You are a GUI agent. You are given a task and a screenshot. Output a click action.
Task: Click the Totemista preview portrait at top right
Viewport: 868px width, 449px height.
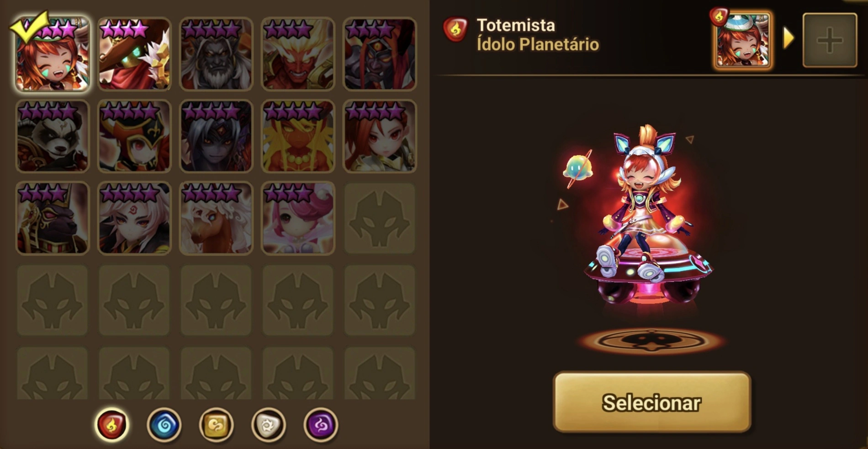tap(743, 40)
